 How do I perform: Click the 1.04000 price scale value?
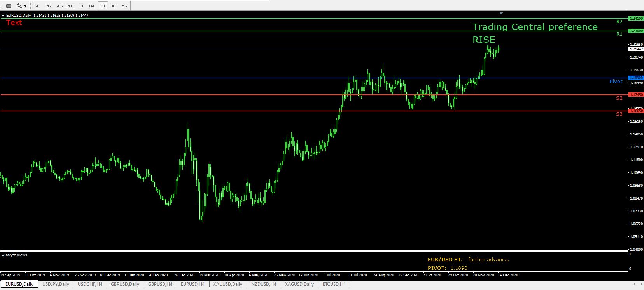pyautogui.click(x=636, y=249)
